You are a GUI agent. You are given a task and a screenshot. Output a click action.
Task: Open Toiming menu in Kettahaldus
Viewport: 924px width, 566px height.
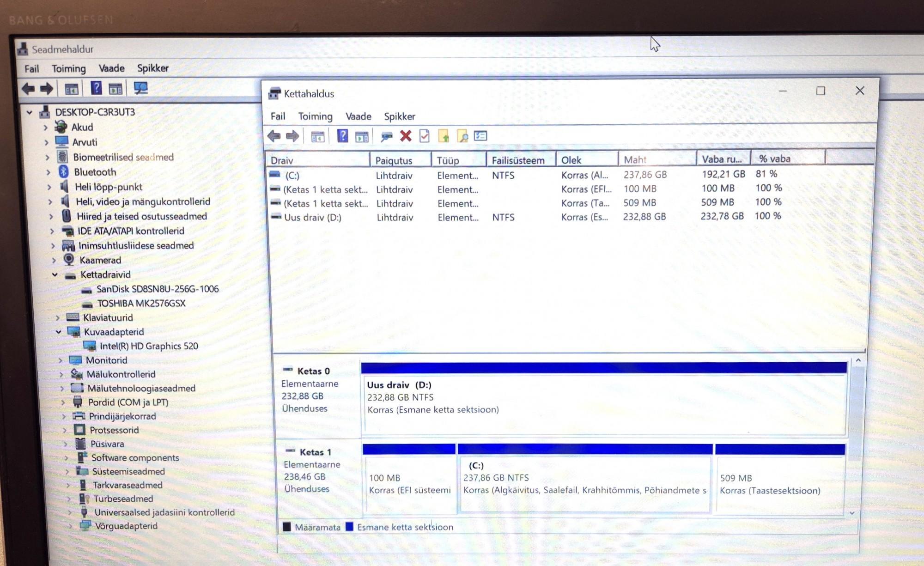point(315,116)
